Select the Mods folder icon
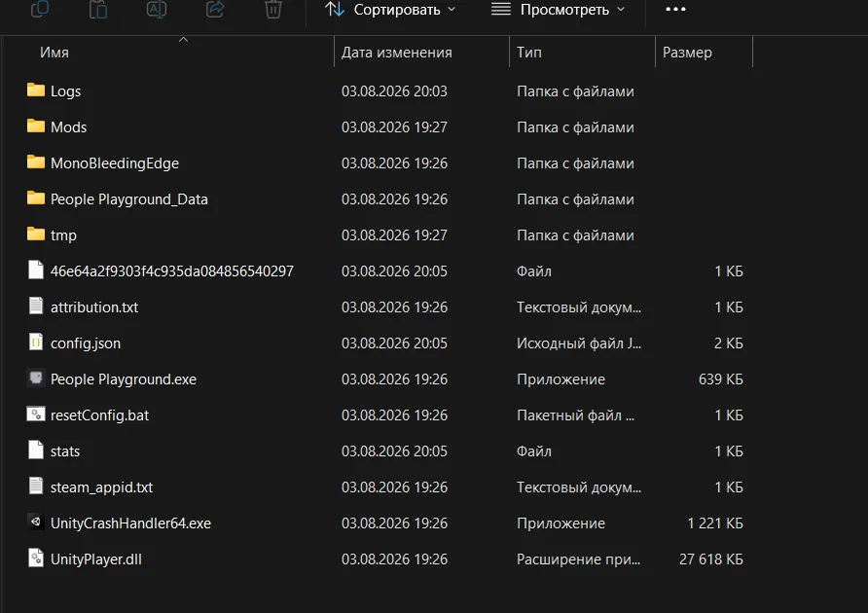 [x=36, y=126]
